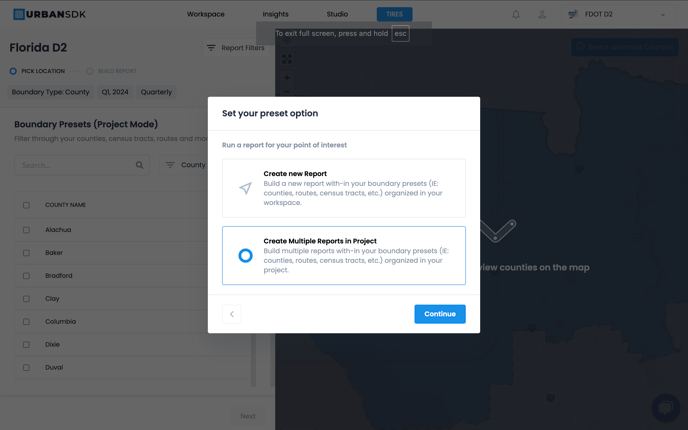Screen dimensions: 688x430
Task: Click the Urban SDK logo
Action: point(49,14)
